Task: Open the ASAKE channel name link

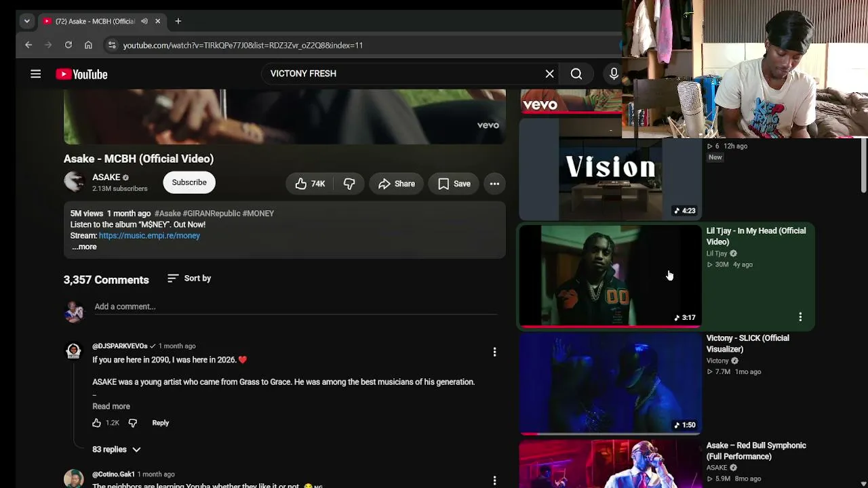Action: [106, 178]
